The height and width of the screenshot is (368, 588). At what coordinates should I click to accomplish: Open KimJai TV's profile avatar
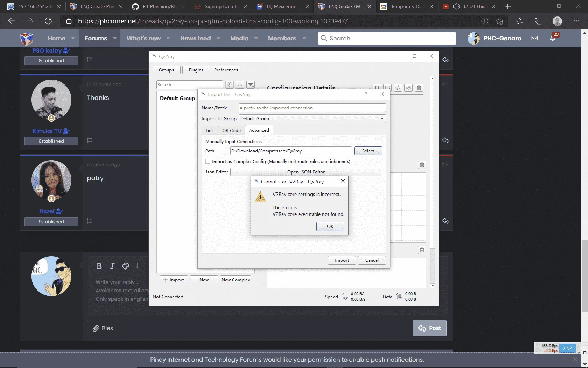[x=51, y=100]
